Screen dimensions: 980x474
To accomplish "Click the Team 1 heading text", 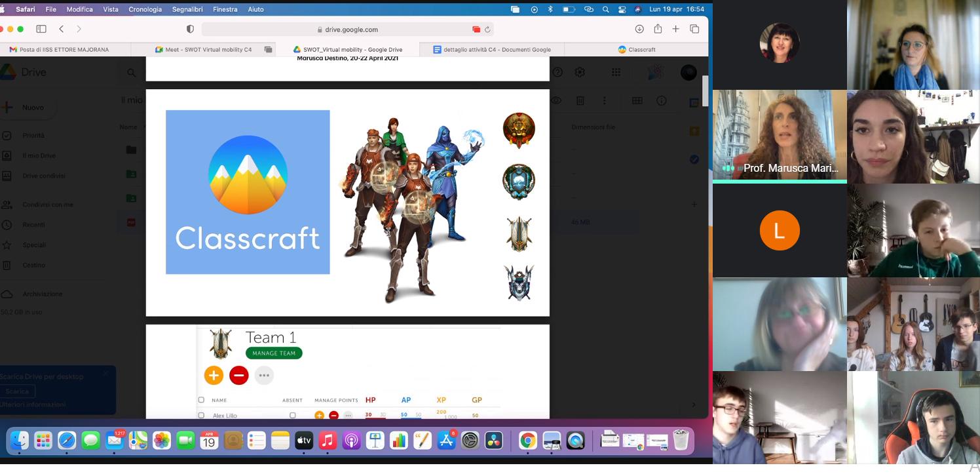I will [271, 338].
